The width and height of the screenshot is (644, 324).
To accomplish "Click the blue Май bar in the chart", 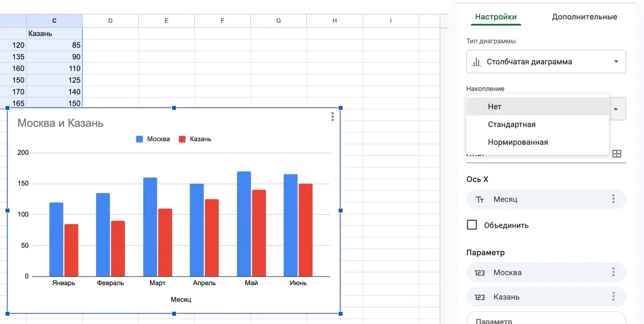I will 244,224.
